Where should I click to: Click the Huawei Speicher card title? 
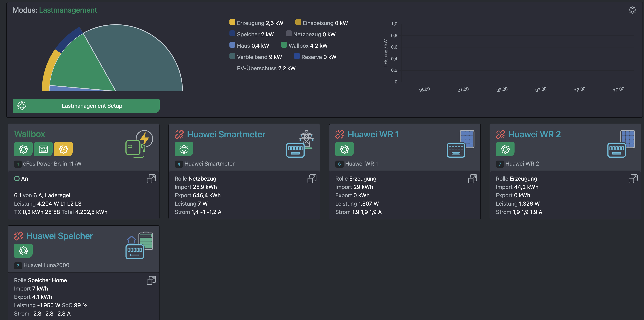point(60,236)
